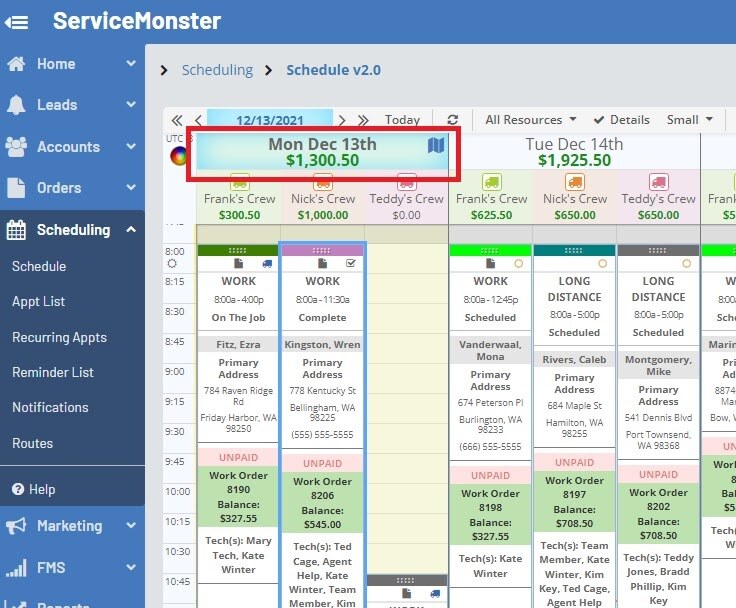Jump back a week with the double-left arrow
The image size is (736, 608).
pyautogui.click(x=177, y=119)
